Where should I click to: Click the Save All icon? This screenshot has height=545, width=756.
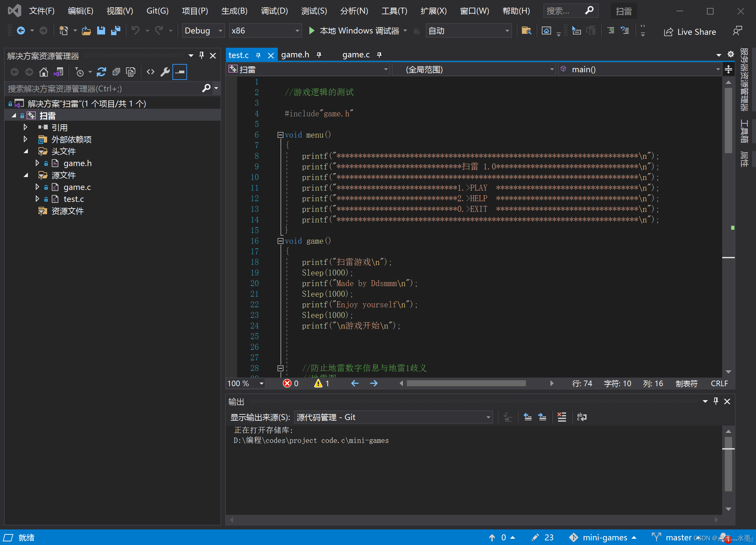pos(116,31)
